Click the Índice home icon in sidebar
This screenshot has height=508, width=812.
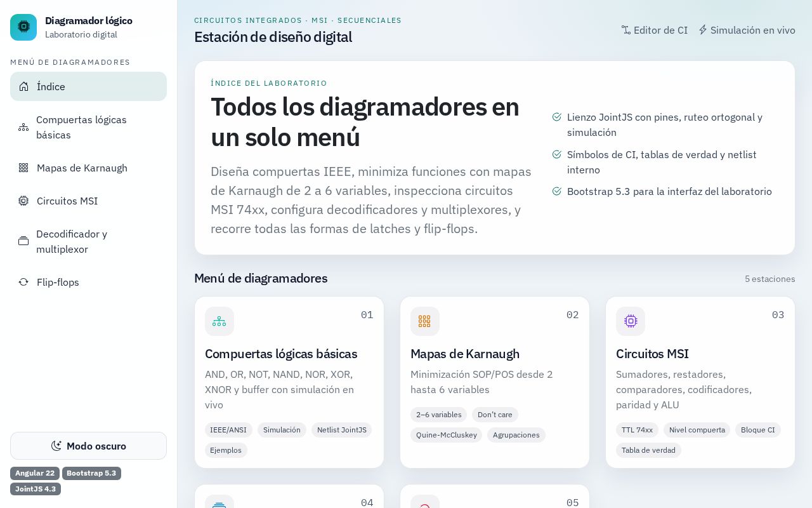coord(23,86)
